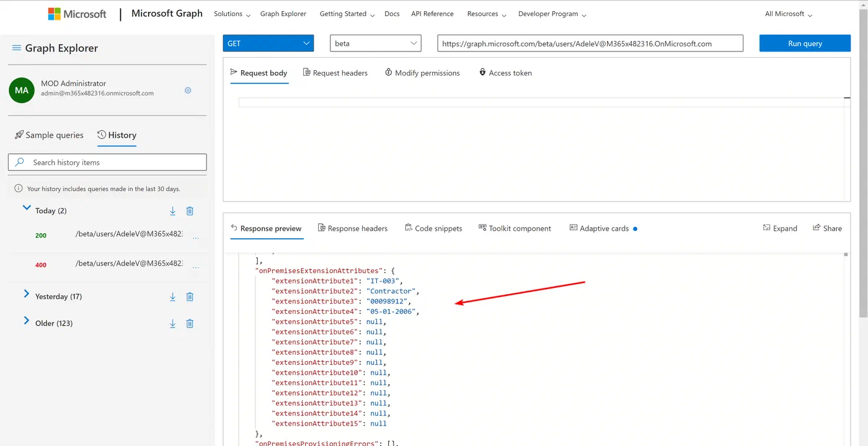Open the Docs link
Viewport: 868px width, 446px height.
(x=392, y=14)
